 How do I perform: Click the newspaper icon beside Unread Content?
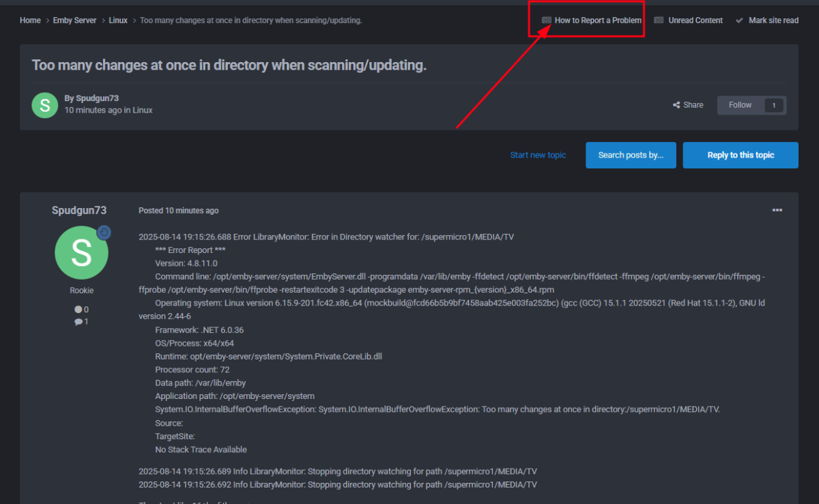pyautogui.click(x=659, y=20)
